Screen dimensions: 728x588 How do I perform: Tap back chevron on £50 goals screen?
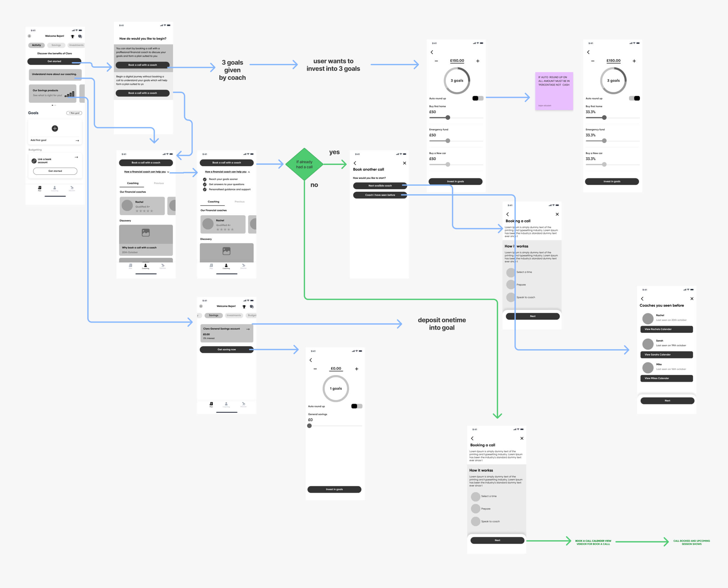click(432, 52)
